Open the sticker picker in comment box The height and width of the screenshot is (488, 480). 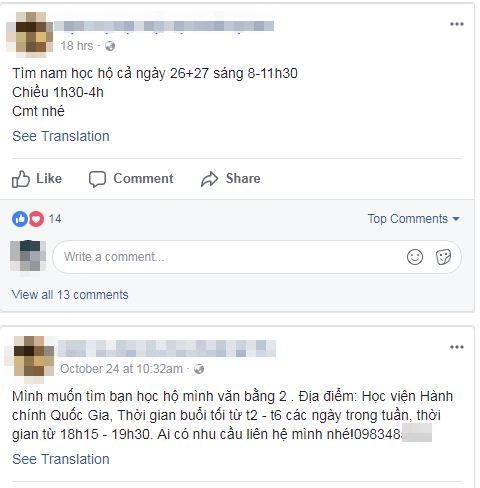[x=443, y=257]
